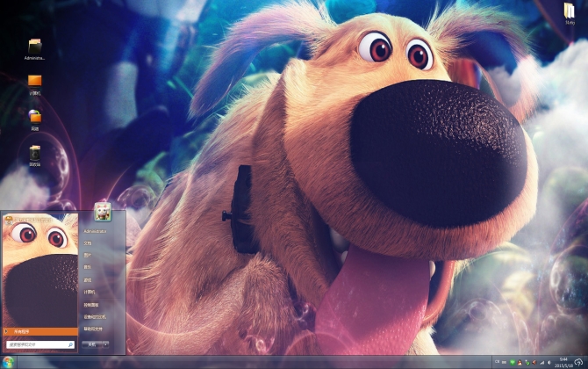Click the keyboard icon in tray
The image size is (588, 369).
504,362
